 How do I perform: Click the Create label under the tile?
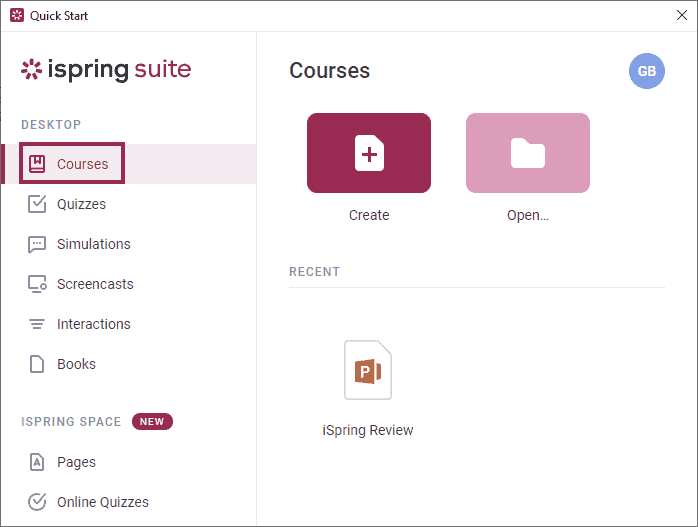[369, 215]
